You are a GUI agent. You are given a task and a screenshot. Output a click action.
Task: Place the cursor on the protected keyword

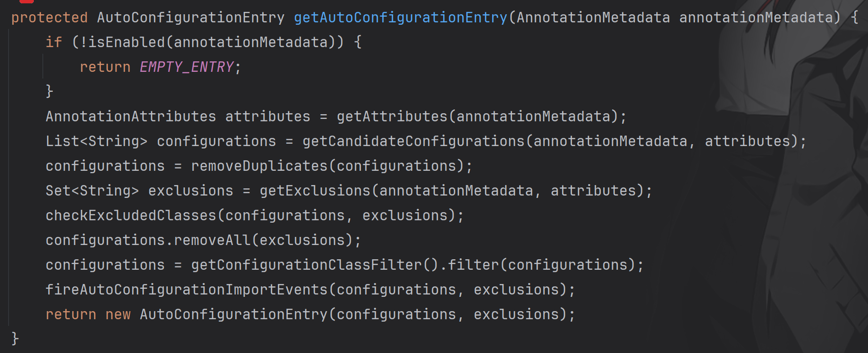[49, 18]
